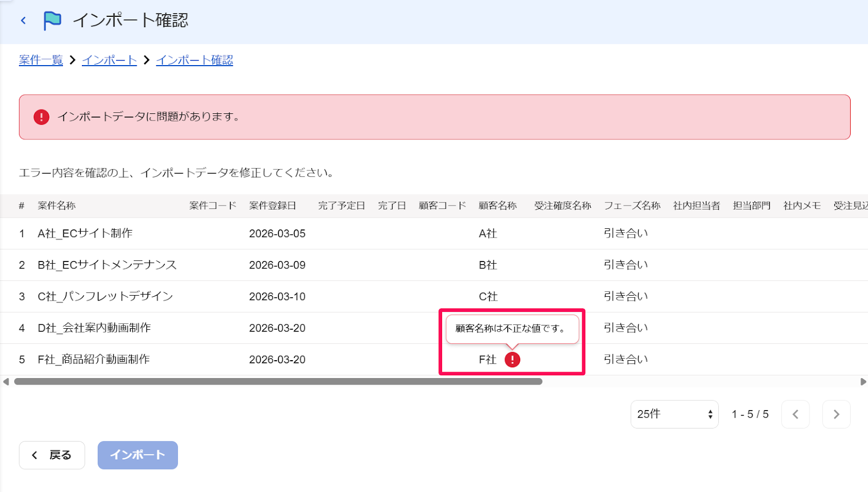Screen dimensions: 868x492
Task: Go to next page with pagination arrow
Action: (836, 414)
